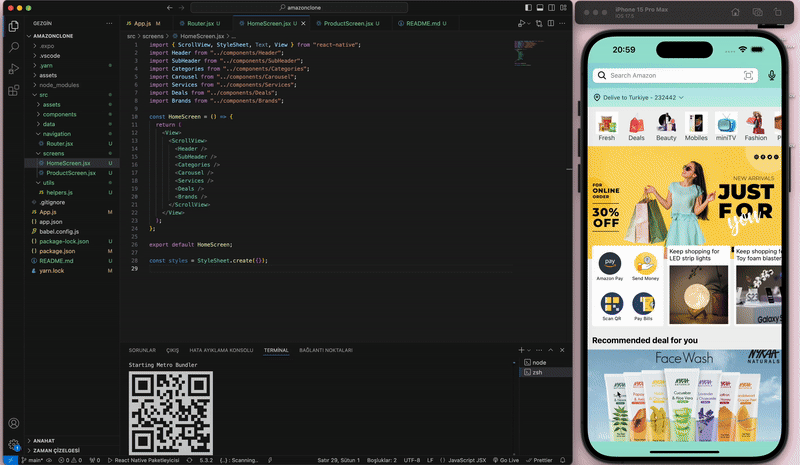Viewport: 800px width, 465px height.
Task: Rotate the Simulator device
Action: point(778,12)
